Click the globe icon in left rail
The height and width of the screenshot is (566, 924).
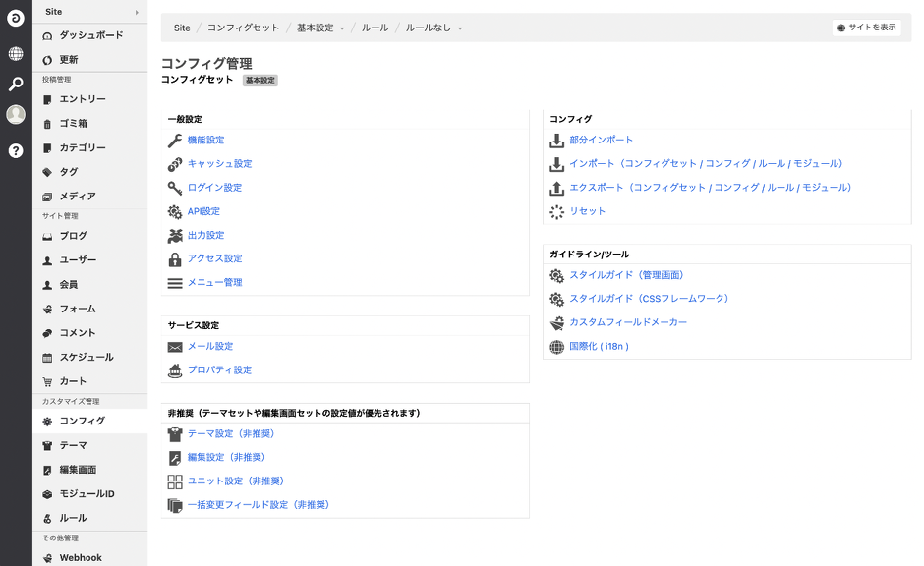coord(16,53)
